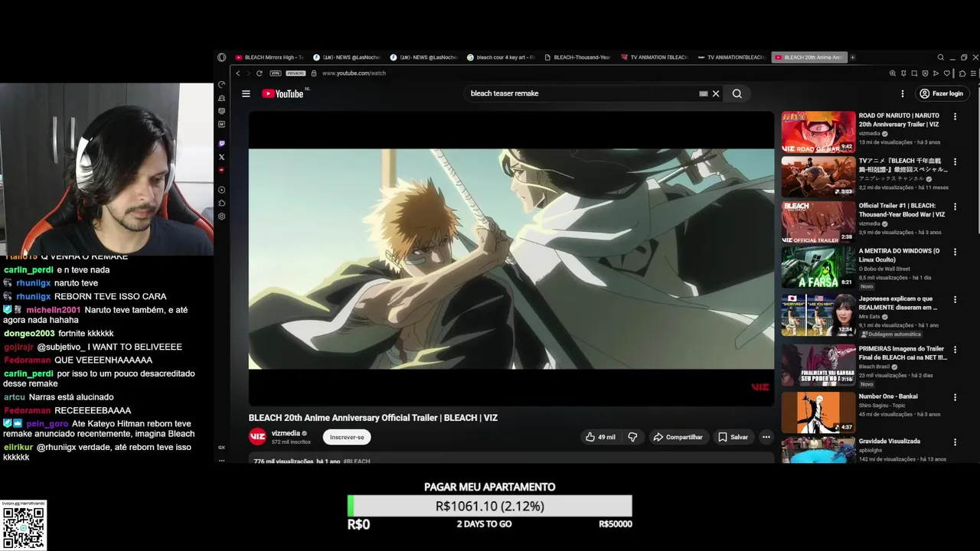This screenshot has height=551, width=980.
Task: Click the VIZ channel avatar
Action: (258, 436)
